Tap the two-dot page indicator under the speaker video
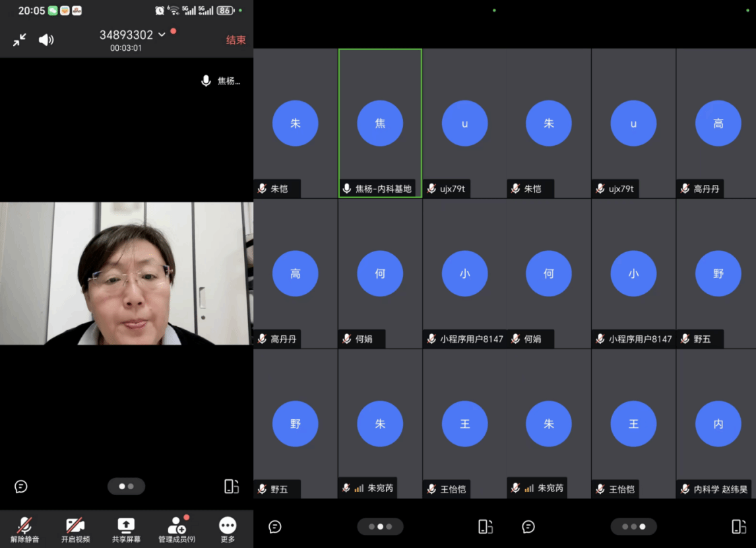Image resolution: width=756 pixels, height=548 pixels. (x=126, y=487)
